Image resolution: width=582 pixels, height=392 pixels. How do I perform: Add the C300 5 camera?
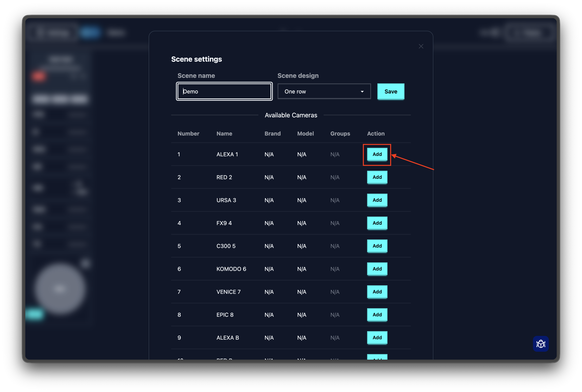[x=377, y=246]
